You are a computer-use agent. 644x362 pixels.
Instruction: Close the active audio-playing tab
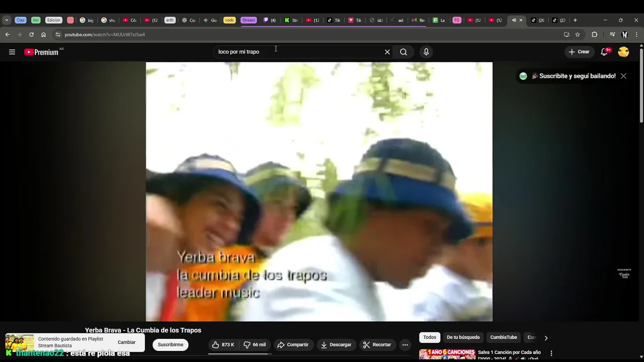521,20
